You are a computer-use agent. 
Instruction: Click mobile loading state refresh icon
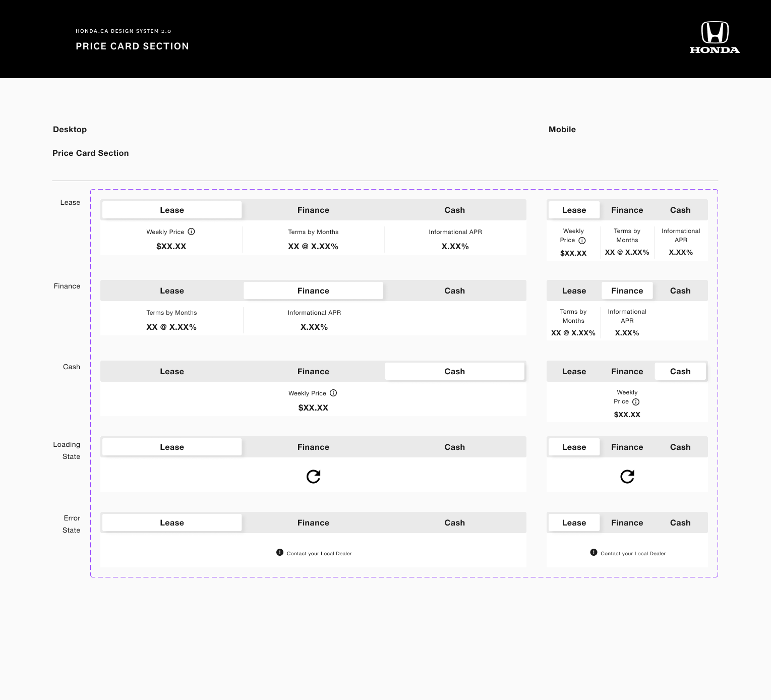pos(627,477)
